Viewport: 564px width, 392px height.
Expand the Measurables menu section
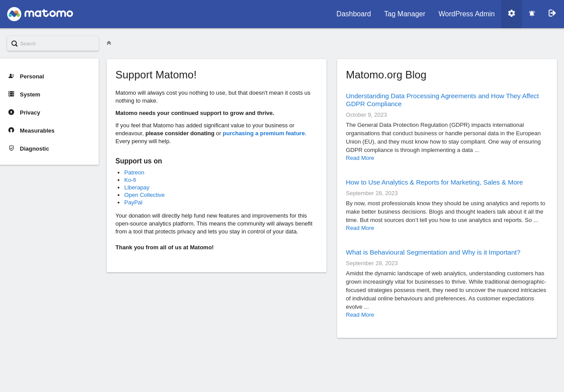click(37, 130)
